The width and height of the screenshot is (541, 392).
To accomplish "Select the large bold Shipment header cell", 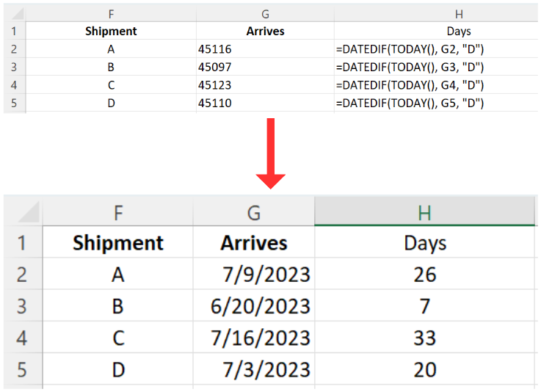I will click(x=117, y=243).
